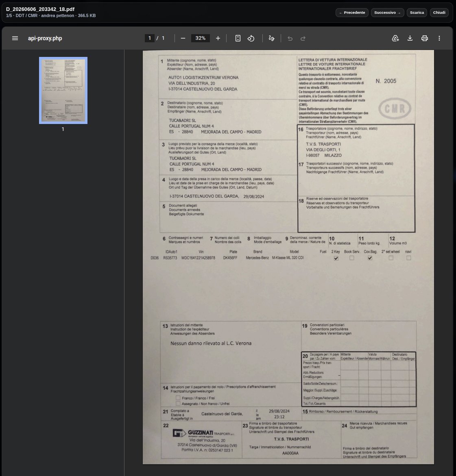Click the Book Serv. checkbox in document
This screenshot has height=476, width=456.
tap(352, 258)
